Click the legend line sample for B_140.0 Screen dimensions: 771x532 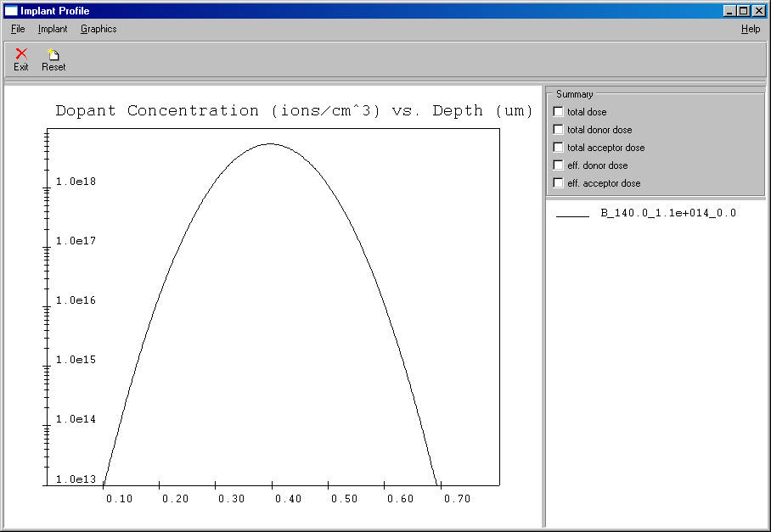[572, 216]
